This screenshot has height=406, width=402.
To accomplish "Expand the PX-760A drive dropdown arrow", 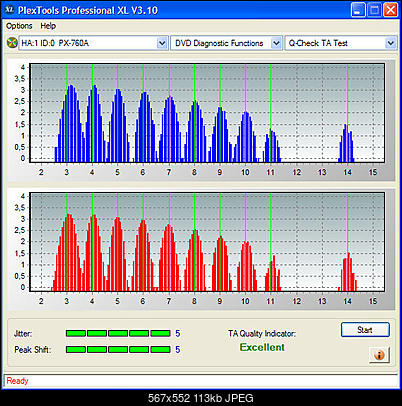I will tap(162, 43).
